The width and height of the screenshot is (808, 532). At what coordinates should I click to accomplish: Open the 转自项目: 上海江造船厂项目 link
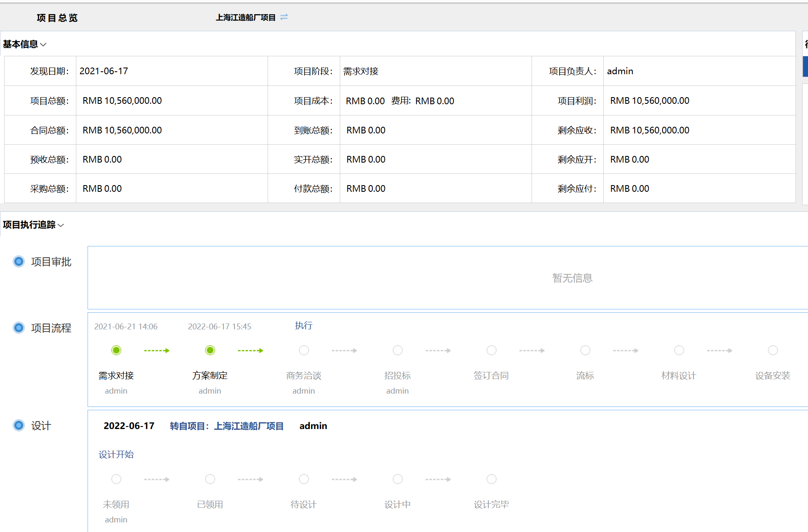point(227,426)
